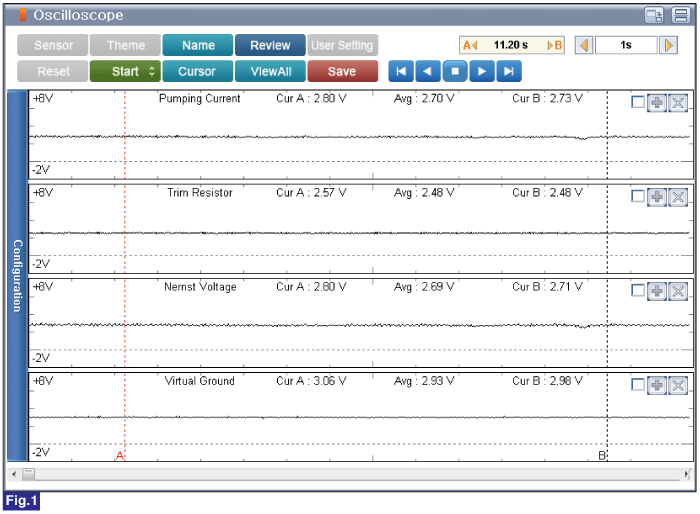Expand the Nernst Voltage channel with plus
The width and height of the screenshot is (700, 514).
click(x=657, y=291)
